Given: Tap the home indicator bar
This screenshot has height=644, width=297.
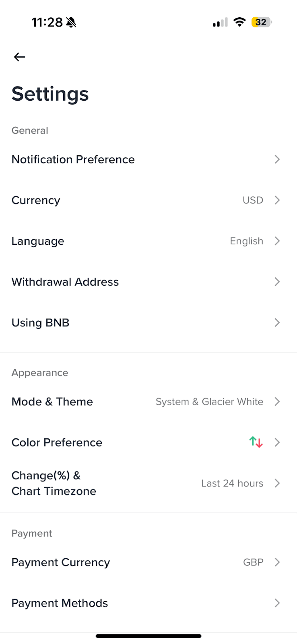Looking at the screenshot, I should [x=148, y=636].
